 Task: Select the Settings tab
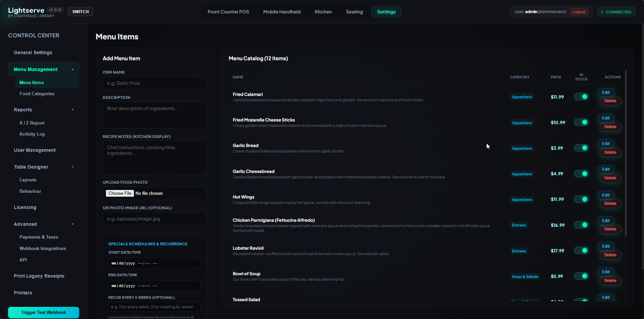tap(386, 12)
